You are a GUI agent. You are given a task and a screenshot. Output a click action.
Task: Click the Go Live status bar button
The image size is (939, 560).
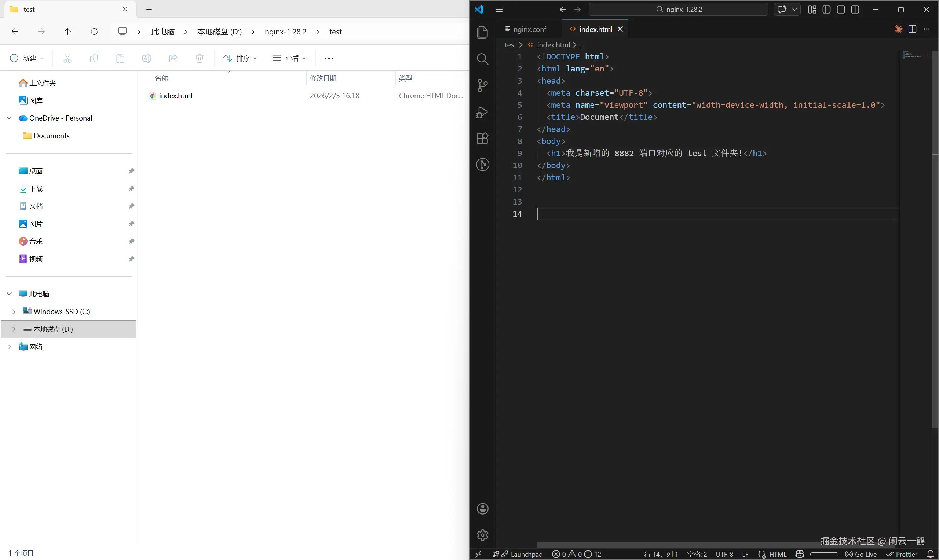[861, 554]
